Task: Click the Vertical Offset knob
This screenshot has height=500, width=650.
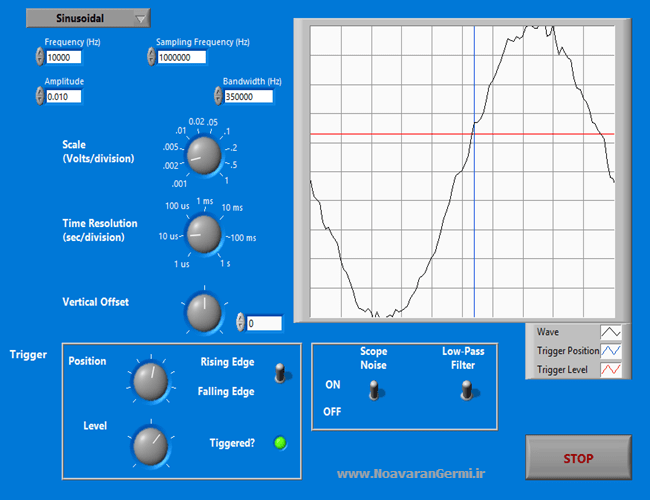Action: [204, 313]
